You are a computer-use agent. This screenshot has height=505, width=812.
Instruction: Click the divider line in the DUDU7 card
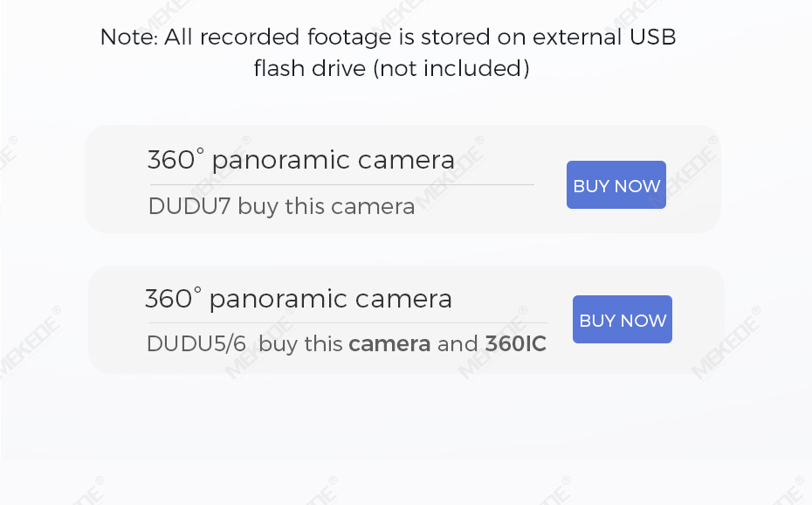341,184
